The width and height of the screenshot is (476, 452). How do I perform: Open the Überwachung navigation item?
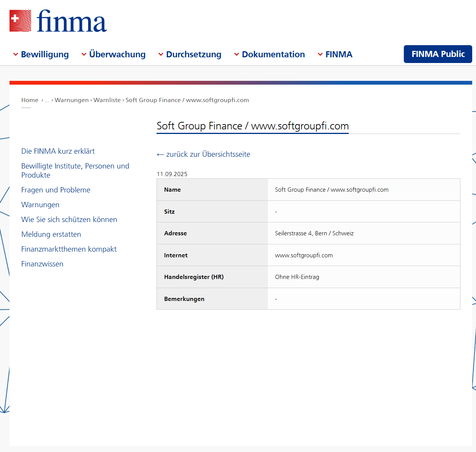(x=117, y=54)
